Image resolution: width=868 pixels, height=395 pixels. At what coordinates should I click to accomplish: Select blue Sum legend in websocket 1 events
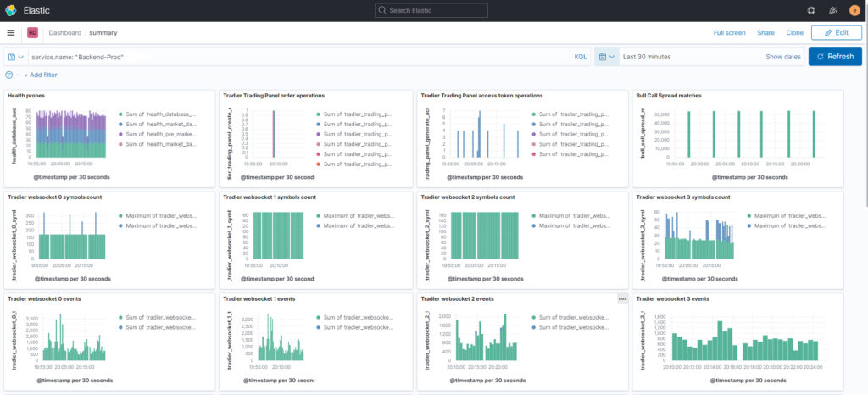(354, 327)
